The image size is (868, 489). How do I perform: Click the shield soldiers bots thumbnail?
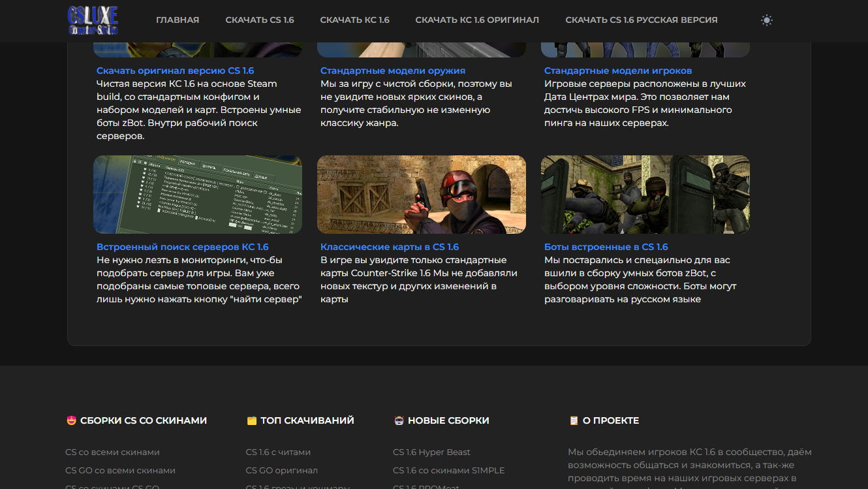pyautogui.click(x=645, y=195)
